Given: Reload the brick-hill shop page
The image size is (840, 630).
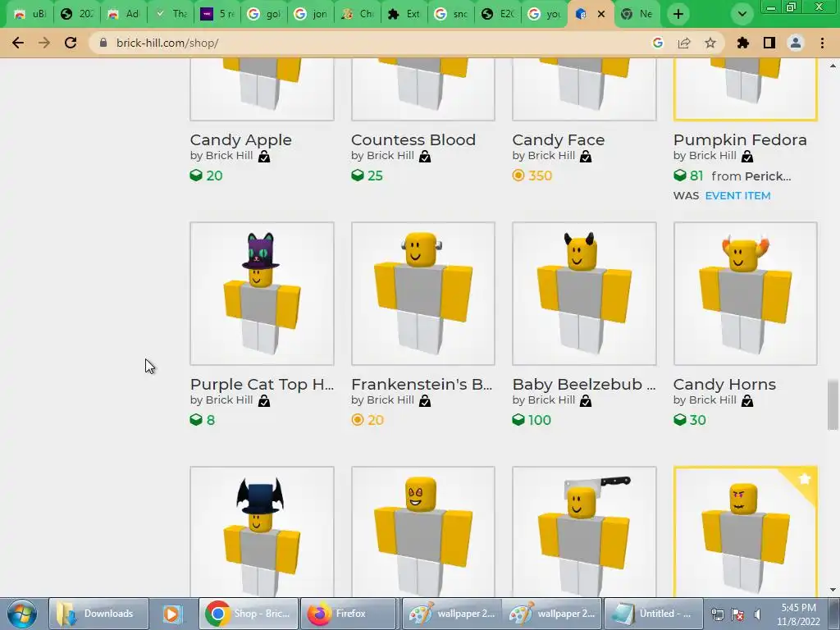Looking at the screenshot, I should click(71, 43).
